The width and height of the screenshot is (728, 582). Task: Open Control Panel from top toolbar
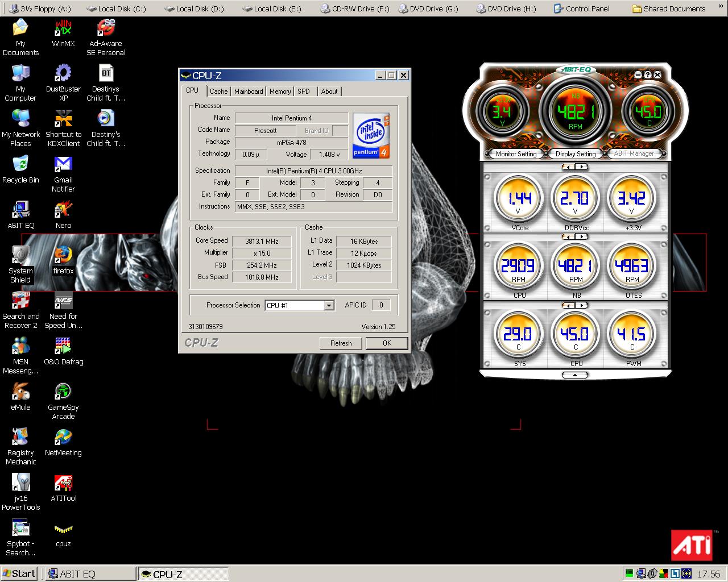(x=582, y=9)
